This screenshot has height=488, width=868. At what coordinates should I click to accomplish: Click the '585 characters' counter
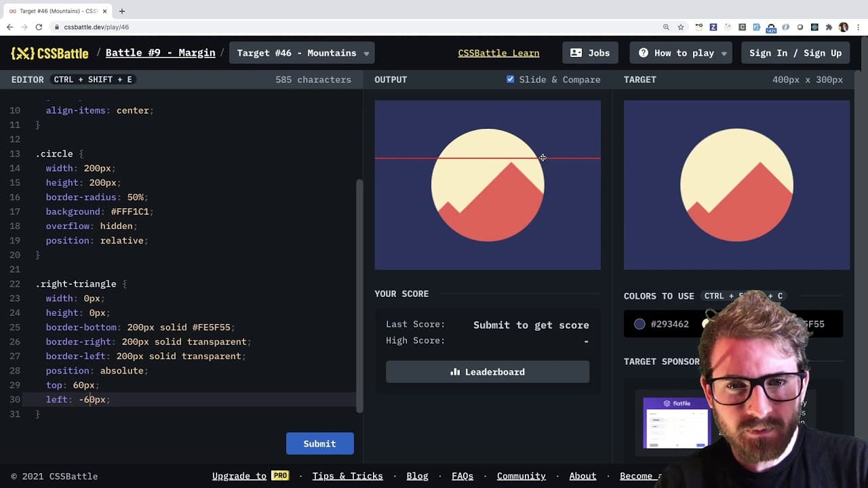[x=313, y=79]
